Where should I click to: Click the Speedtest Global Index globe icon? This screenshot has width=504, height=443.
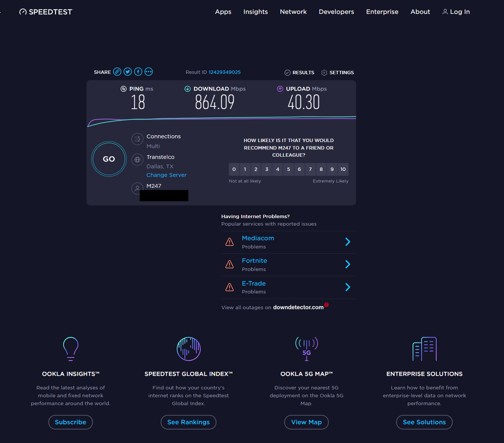point(189,349)
